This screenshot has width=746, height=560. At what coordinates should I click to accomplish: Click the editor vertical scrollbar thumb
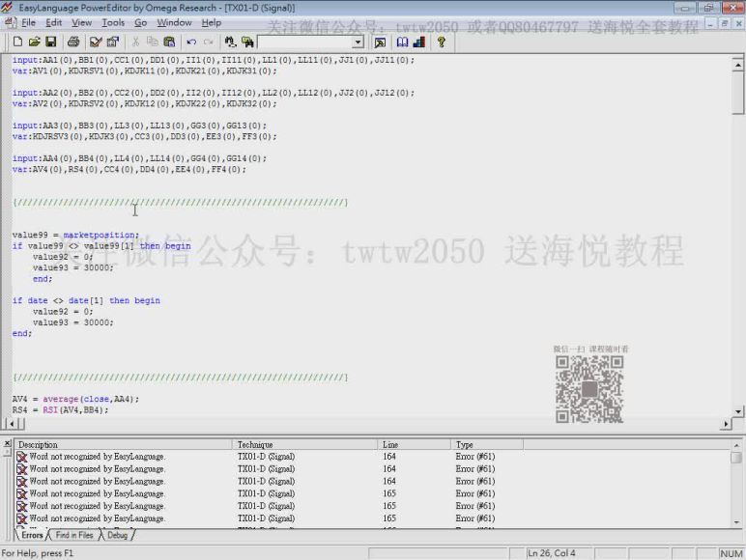[737, 93]
